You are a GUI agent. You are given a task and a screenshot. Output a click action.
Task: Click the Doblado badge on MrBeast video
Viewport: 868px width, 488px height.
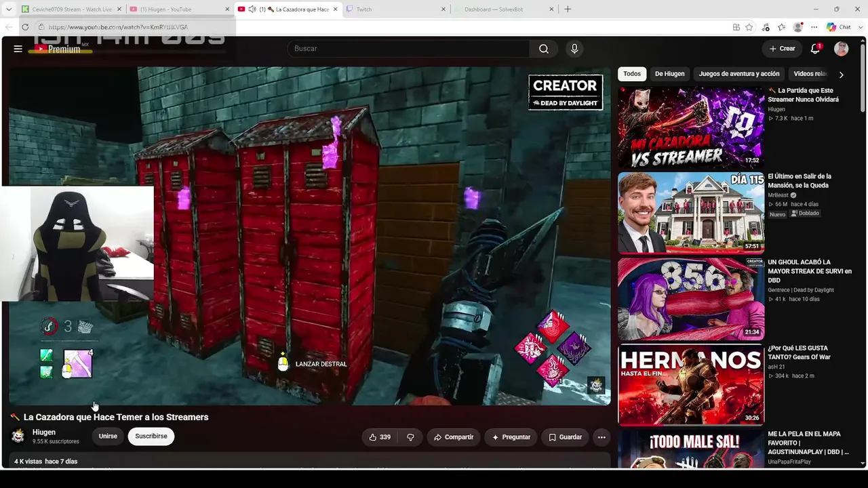pos(806,213)
